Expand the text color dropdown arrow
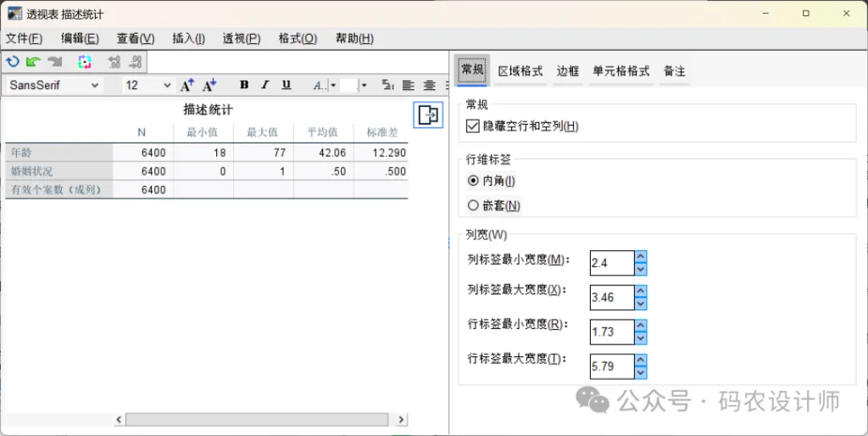This screenshot has width=868, height=436. [333, 85]
